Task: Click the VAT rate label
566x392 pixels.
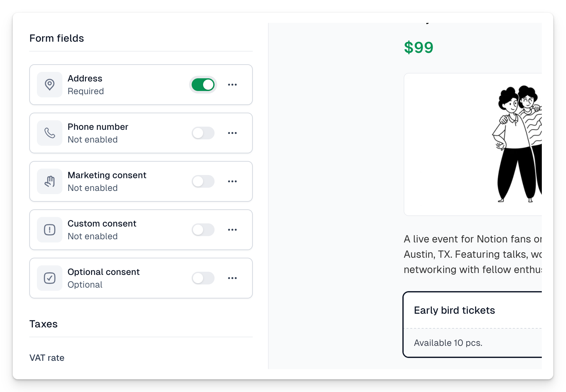Action: 47,358
